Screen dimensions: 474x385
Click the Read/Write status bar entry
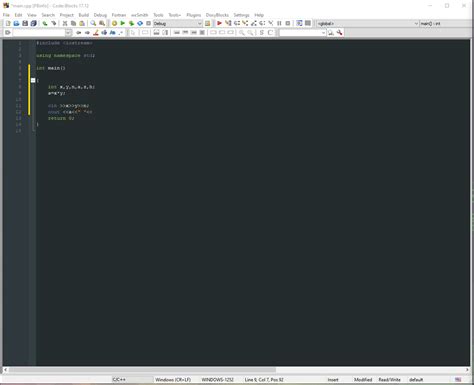tap(389, 380)
